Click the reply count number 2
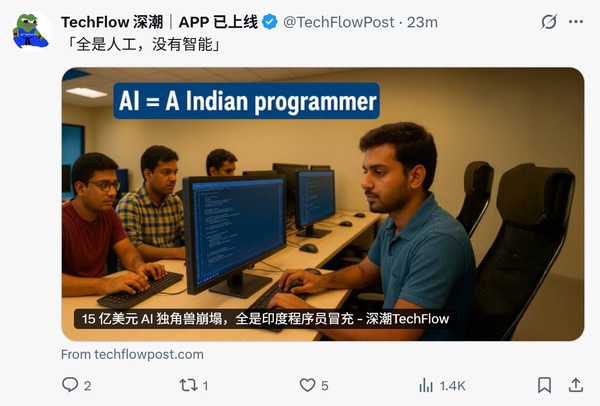The width and height of the screenshot is (600, 406). pos(87,386)
